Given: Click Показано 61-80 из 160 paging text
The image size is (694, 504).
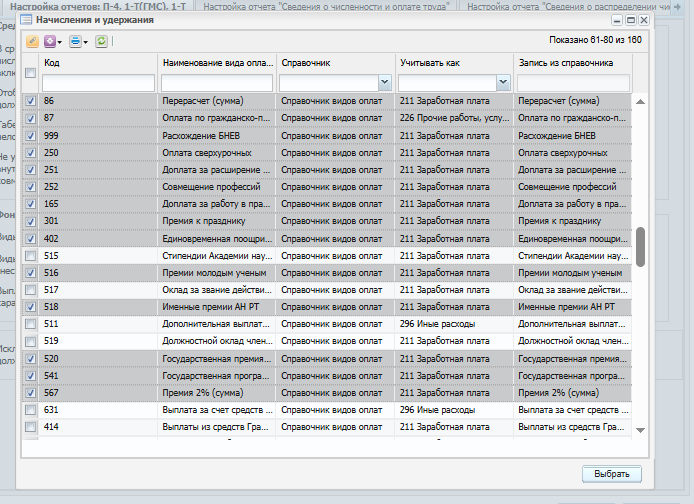Looking at the screenshot, I should point(595,40).
